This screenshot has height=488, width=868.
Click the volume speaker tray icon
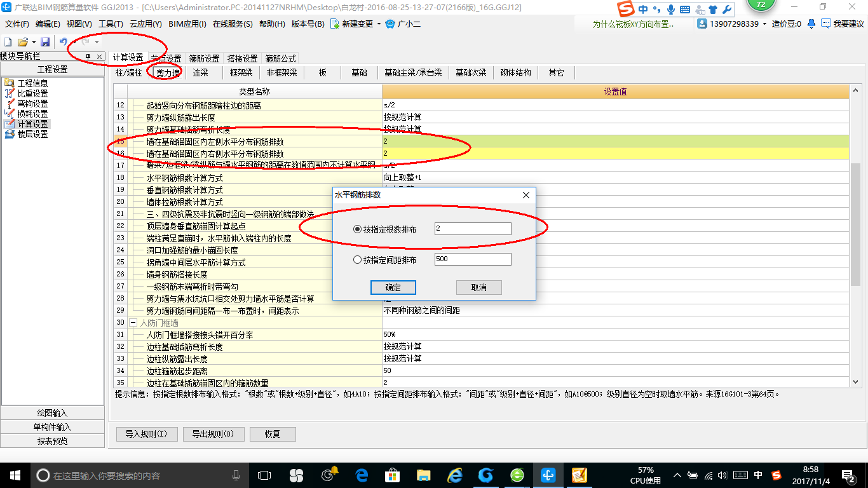tap(723, 475)
